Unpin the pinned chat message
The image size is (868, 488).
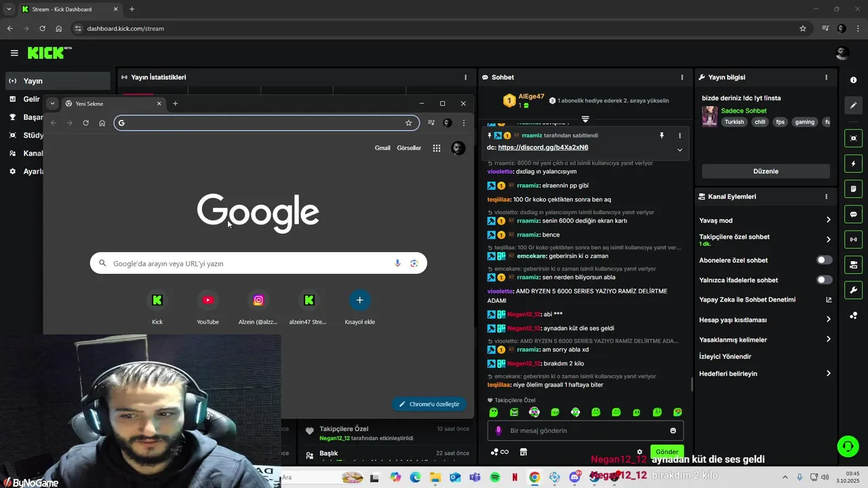point(662,136)
